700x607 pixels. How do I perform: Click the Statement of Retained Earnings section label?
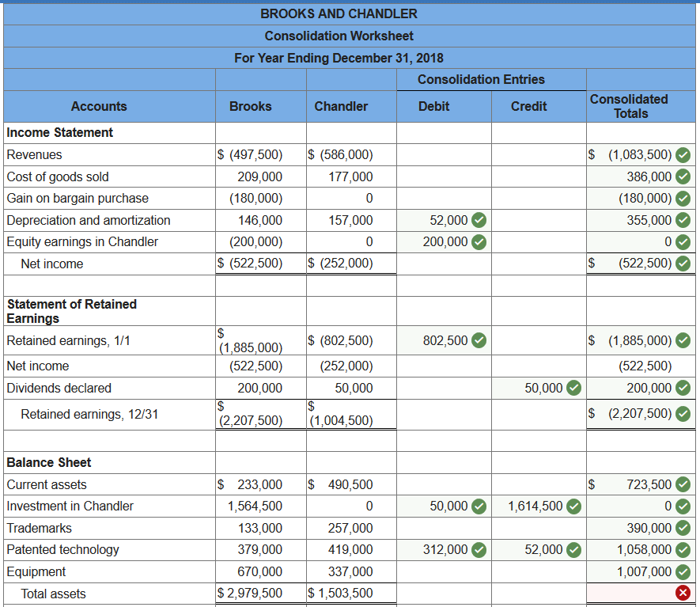(72, 311)
